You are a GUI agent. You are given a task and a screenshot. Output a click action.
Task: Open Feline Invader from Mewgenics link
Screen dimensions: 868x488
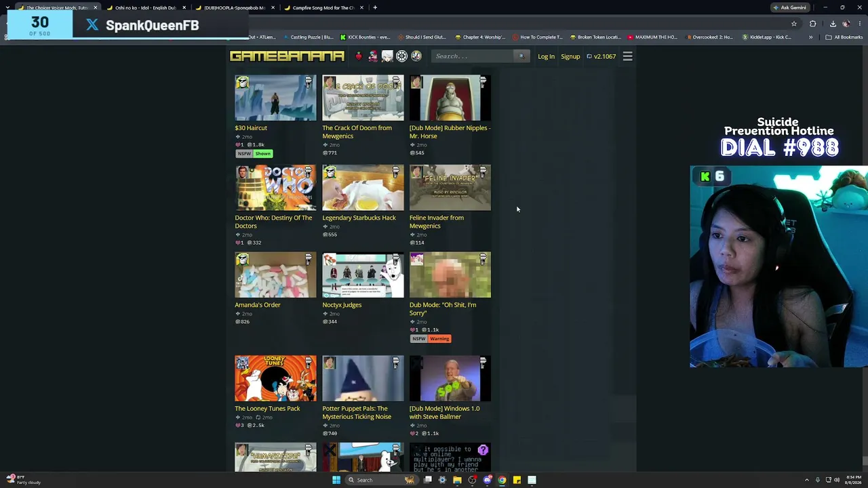pos(437,222)
